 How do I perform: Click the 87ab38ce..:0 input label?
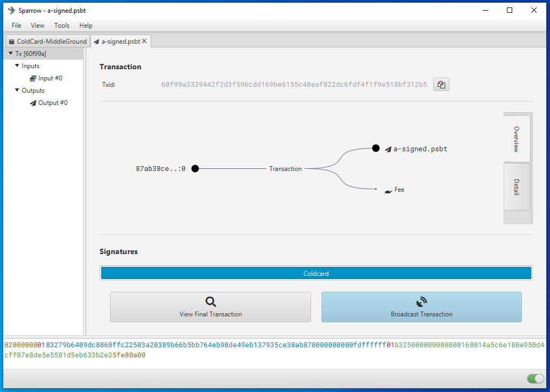click(x=161, y=169)
